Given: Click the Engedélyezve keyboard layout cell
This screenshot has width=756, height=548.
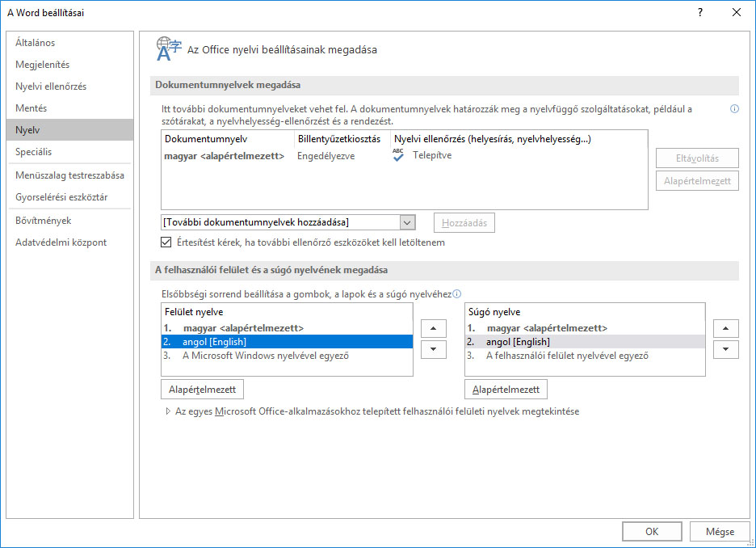Looking at the screenshot, I should click(326, 156).
